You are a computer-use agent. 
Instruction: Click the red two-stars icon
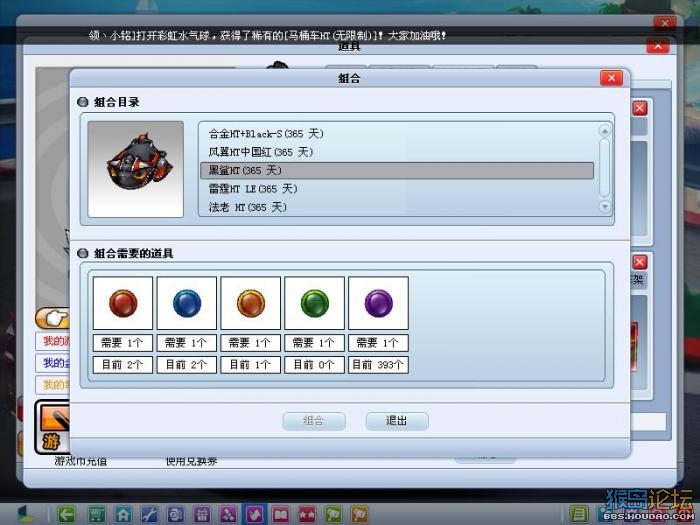(x=307, y=514)
